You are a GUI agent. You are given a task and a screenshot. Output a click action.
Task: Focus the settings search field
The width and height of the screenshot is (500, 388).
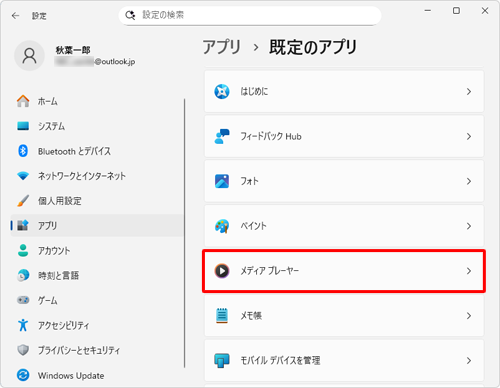coord(250,15)
